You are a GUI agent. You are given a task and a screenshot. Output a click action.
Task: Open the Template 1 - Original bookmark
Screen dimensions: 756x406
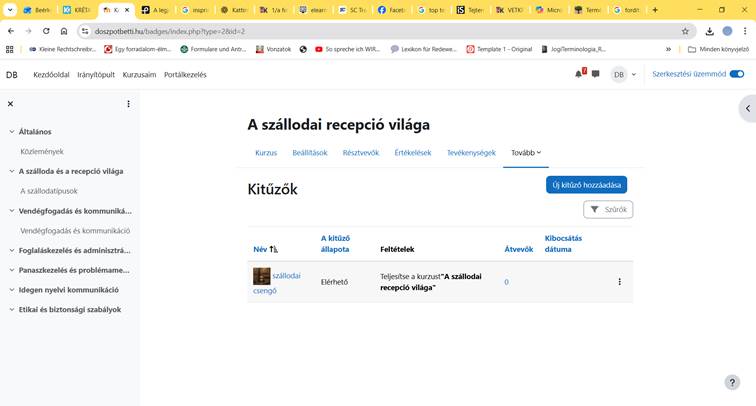(499, 49)
